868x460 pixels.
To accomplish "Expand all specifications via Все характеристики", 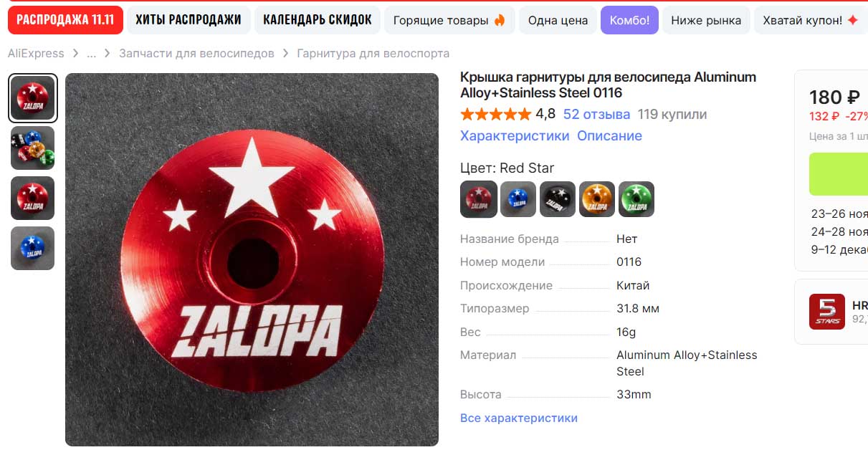I will point(519,418).
